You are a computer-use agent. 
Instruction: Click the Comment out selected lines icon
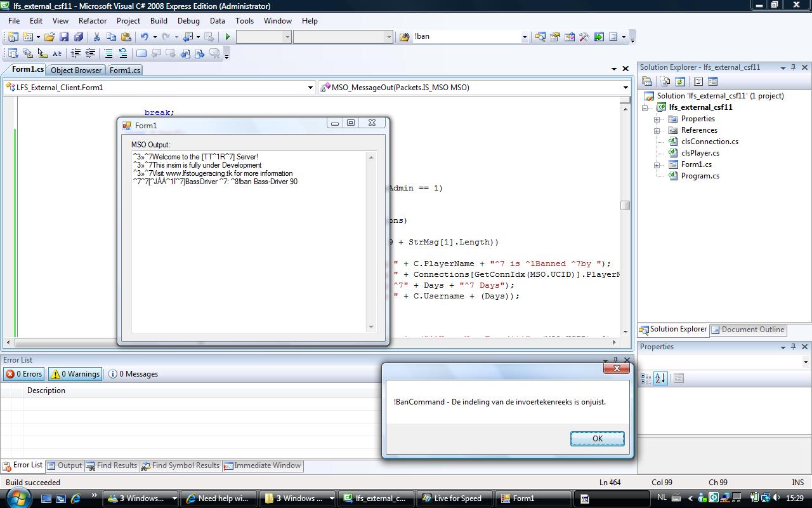pos(108,53)
